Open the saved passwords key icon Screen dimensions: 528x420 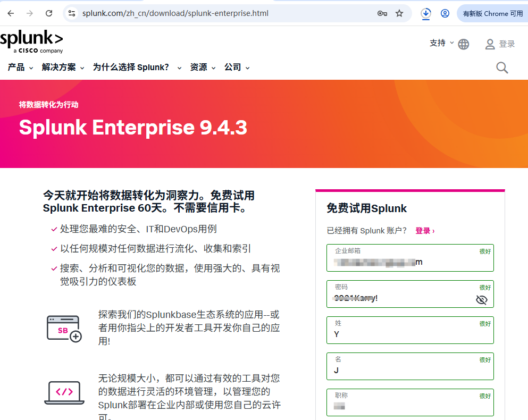tap(382, 13)
